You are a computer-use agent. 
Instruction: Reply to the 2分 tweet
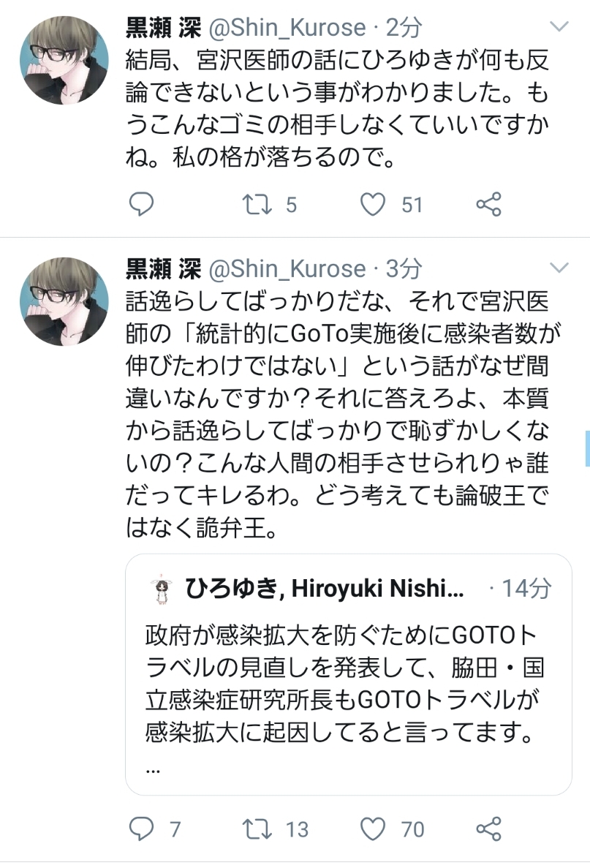pyautogui.click(x=141, y=204)
